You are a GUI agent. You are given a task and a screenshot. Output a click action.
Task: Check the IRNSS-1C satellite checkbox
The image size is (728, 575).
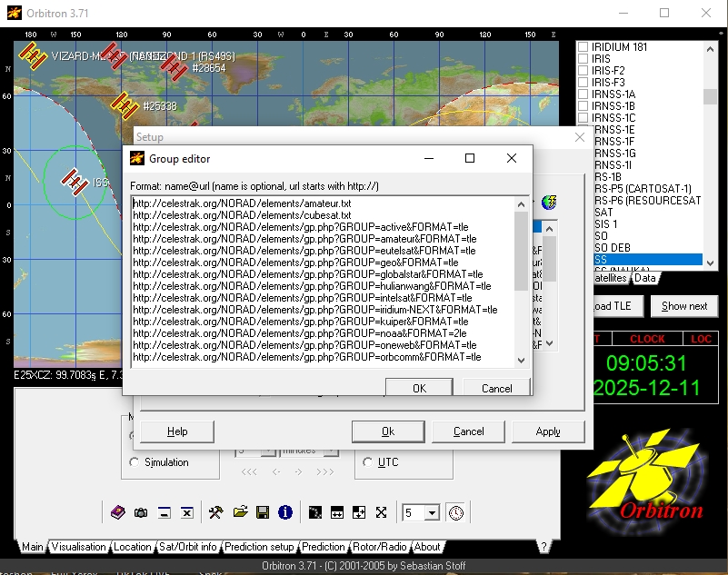click(583, 117)
